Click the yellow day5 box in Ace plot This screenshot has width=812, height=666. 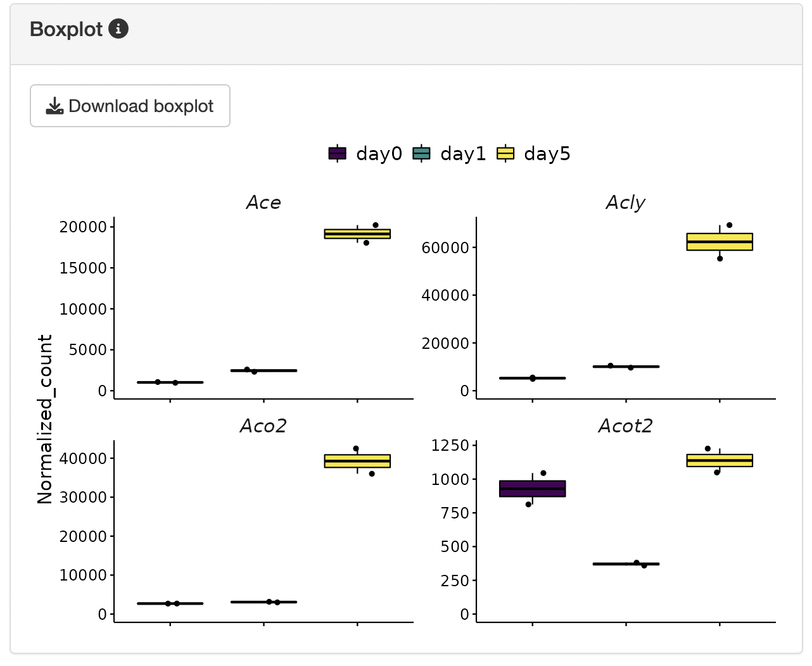[x=357, y=234]
